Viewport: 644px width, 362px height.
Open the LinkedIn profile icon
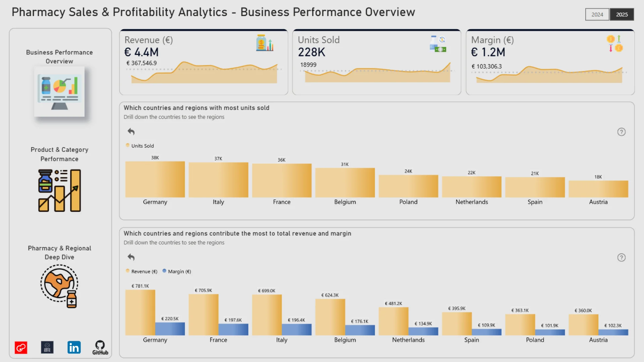(x=74, y=348)
